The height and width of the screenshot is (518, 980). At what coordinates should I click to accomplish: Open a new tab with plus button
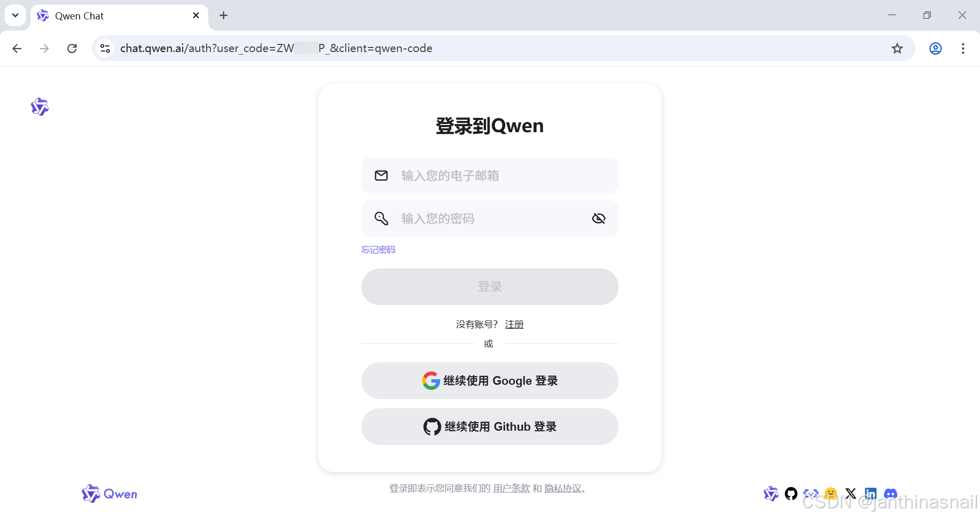(224, 16)
